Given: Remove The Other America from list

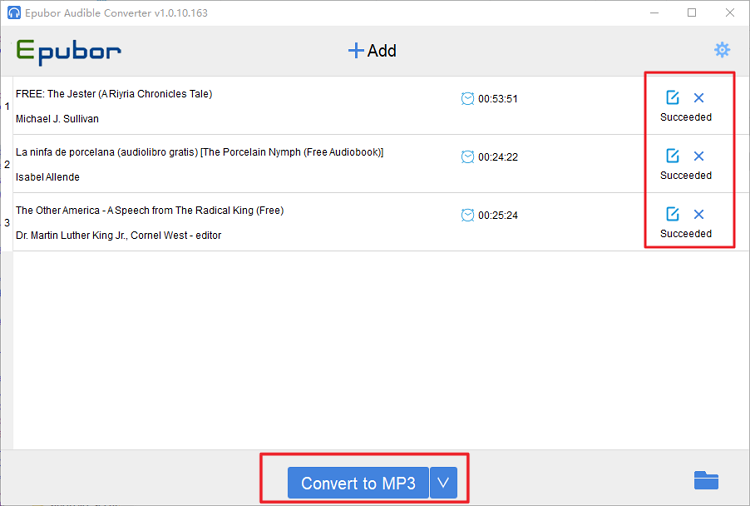Looking at the screenshot, I should tap(699, 214).
